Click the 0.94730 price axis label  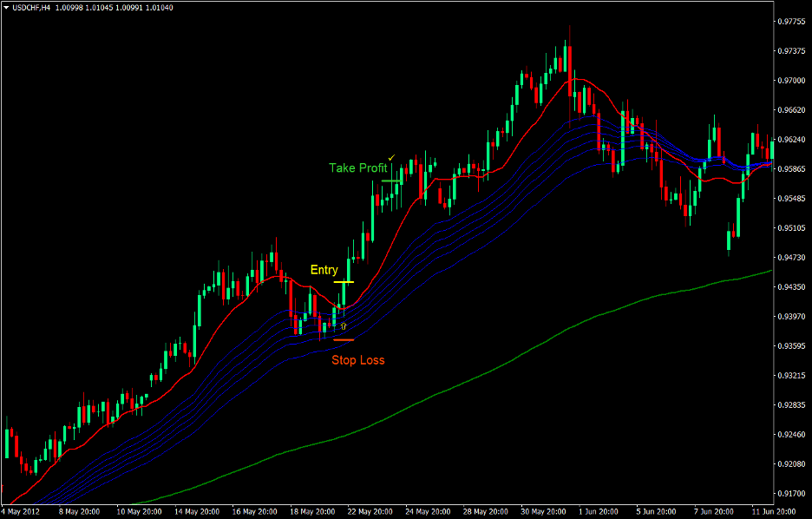coord(792,258)
